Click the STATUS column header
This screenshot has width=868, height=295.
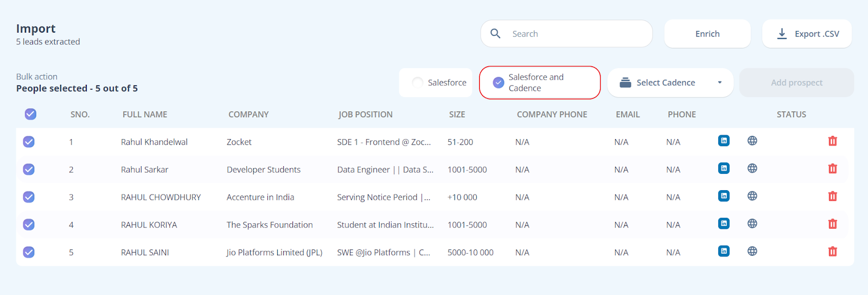(x=791, y=115)
